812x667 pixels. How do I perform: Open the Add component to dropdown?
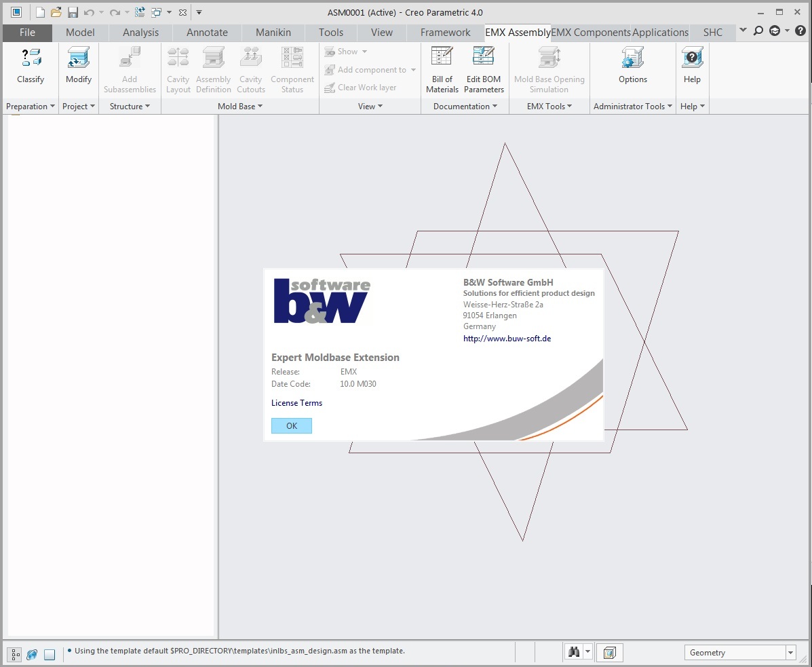point(370,70)
